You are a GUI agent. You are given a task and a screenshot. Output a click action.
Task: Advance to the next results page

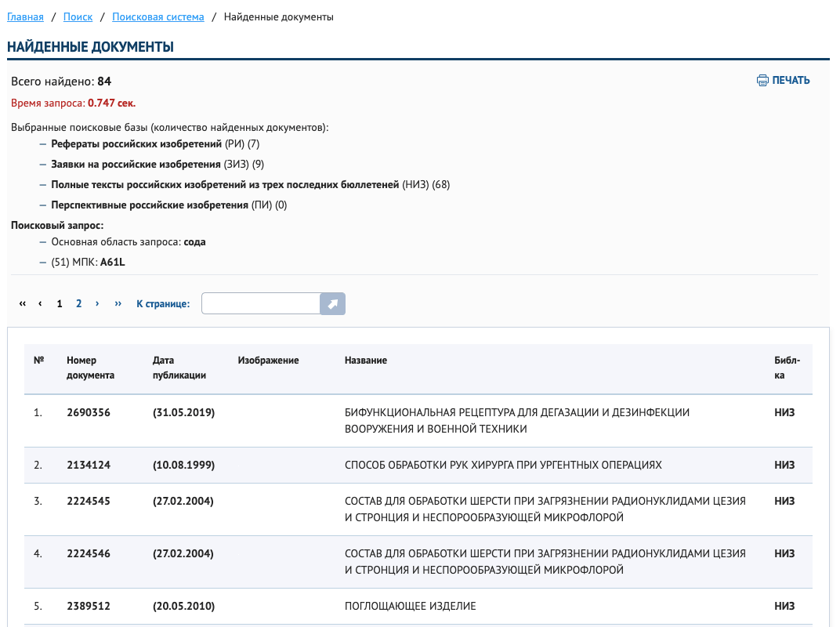tap(97, 304)
